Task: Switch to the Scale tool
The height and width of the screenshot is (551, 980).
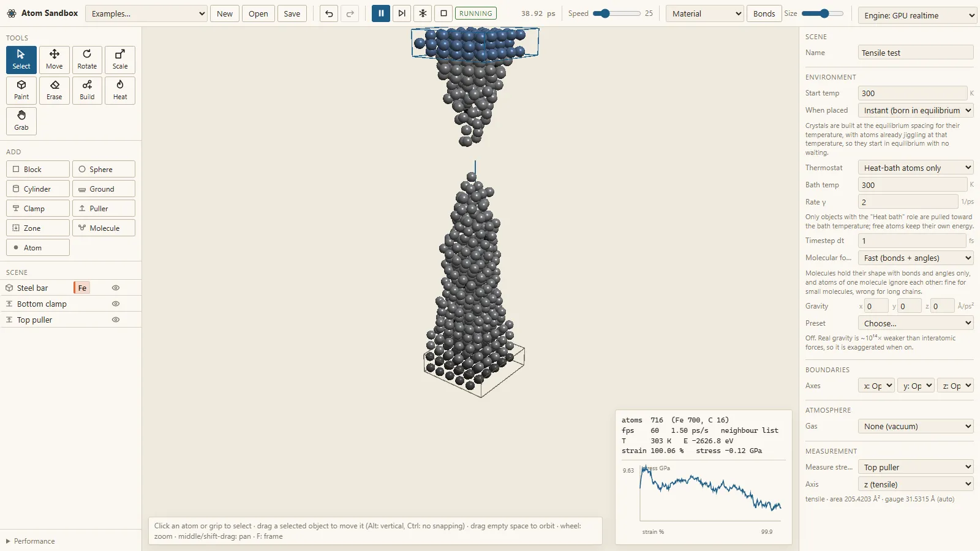Action: click(120, 60)
